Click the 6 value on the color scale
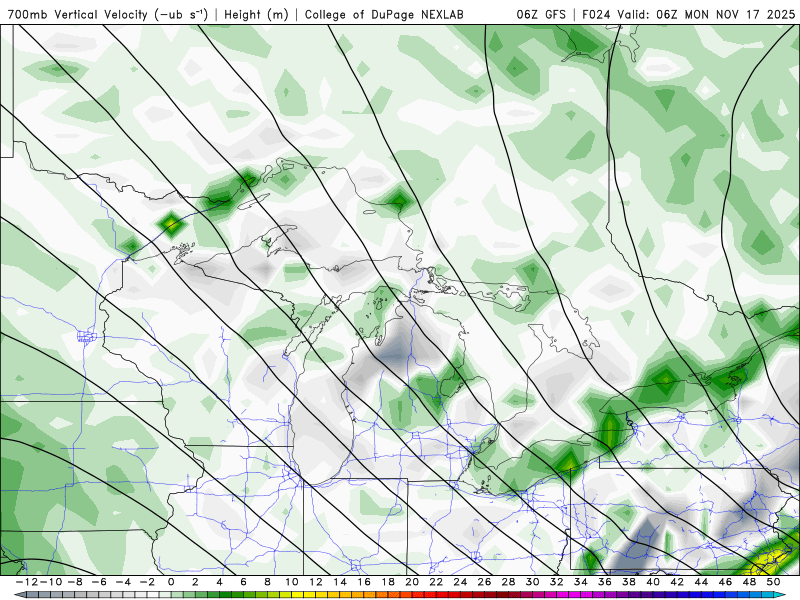The width and height of the screenshot is (800, 600). 243,582
